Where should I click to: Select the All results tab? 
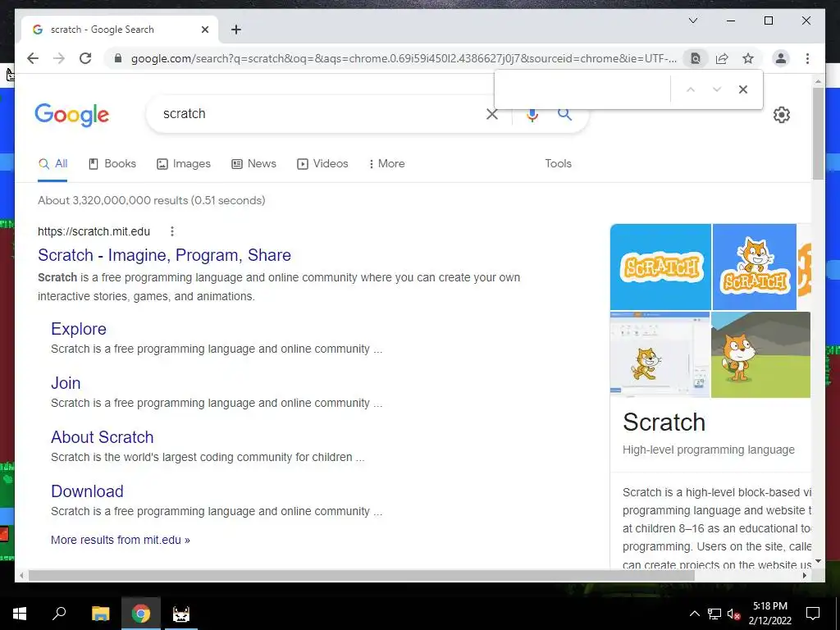[52, 164]
